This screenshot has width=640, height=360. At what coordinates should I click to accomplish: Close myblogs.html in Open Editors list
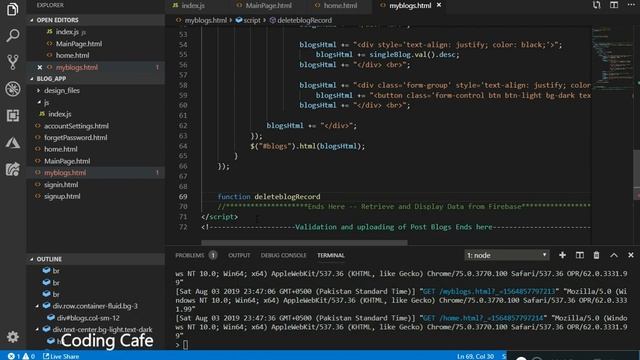pos(40,67)
